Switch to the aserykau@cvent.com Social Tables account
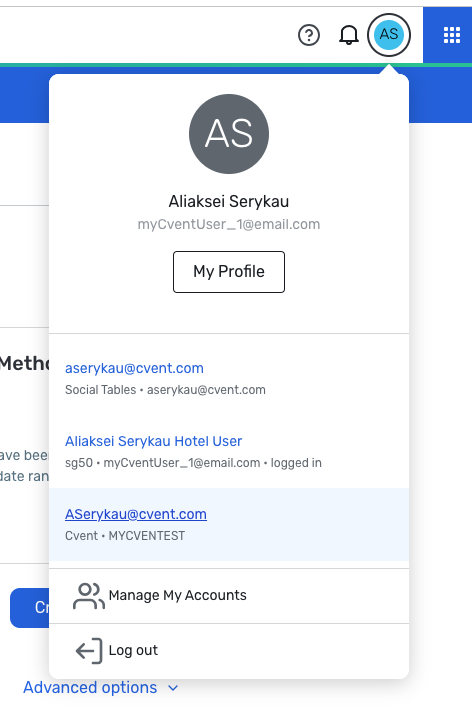 229,379
